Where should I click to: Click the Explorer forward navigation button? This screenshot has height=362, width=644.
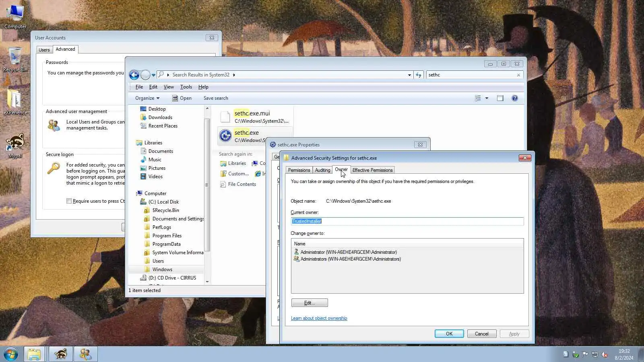click(145, 75)
